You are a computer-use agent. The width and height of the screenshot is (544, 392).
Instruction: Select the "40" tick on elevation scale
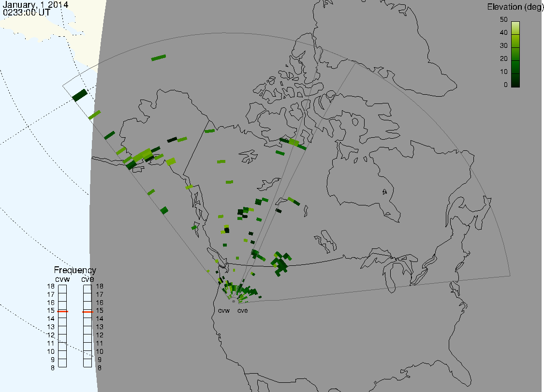504,32
